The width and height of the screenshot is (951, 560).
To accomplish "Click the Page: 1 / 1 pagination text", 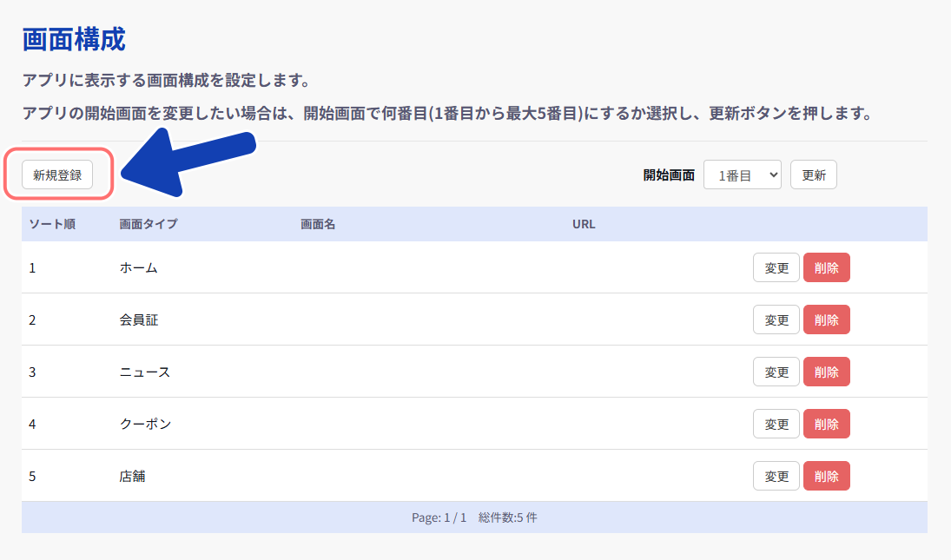I will pos(439,517).
